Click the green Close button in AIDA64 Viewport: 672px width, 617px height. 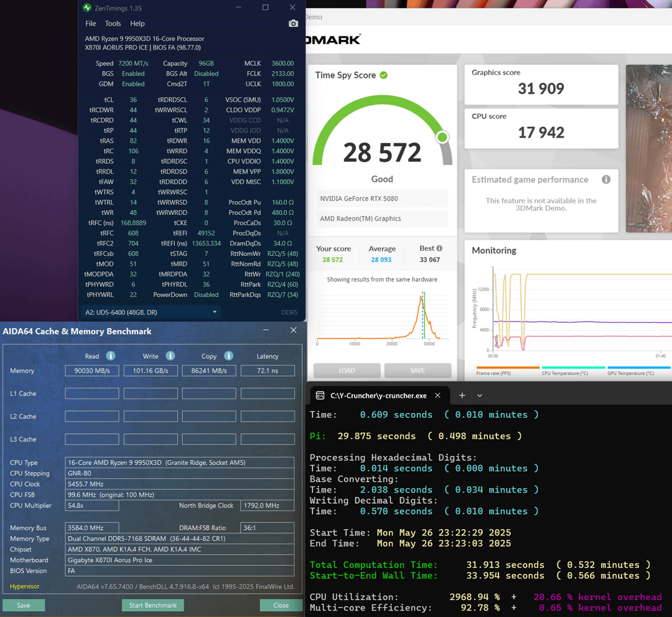click(x=281, y=605)
